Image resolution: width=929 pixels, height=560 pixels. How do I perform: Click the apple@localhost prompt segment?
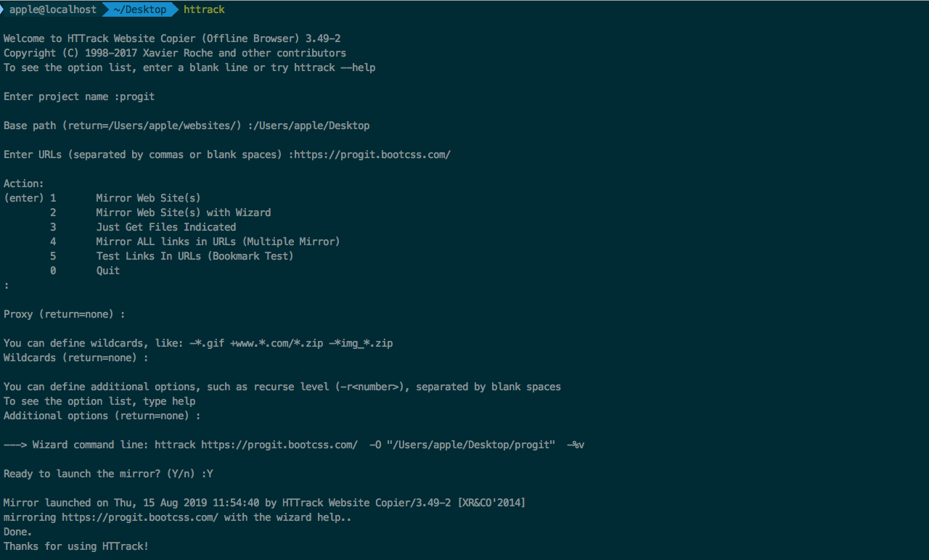[52, 9]
